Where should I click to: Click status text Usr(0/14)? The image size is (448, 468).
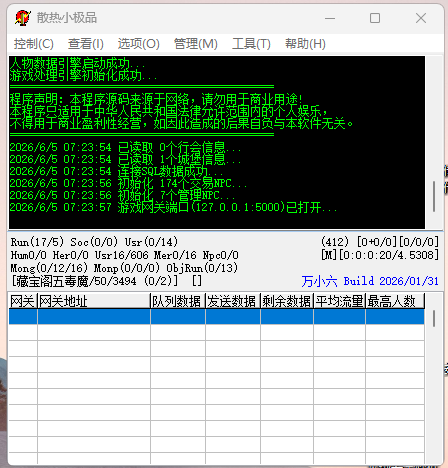click(x=151, y=242)
